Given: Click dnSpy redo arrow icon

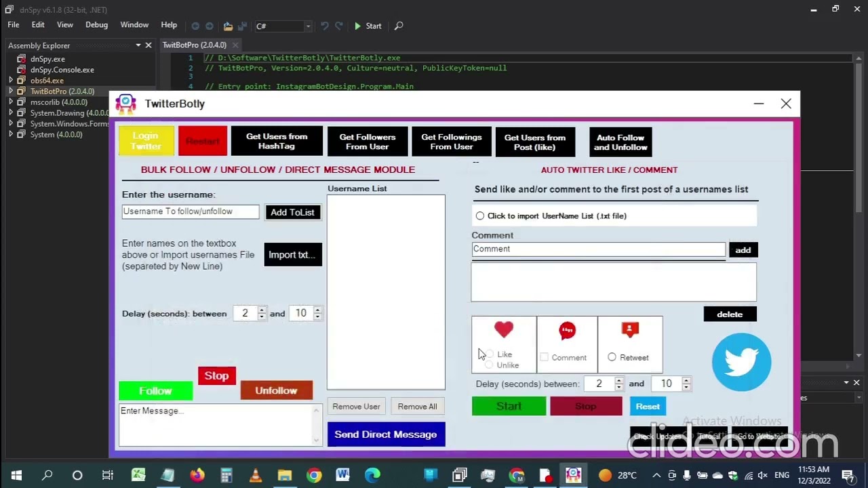Looking at the screenshot, I should pyautogui.click(x=339, y=26).
